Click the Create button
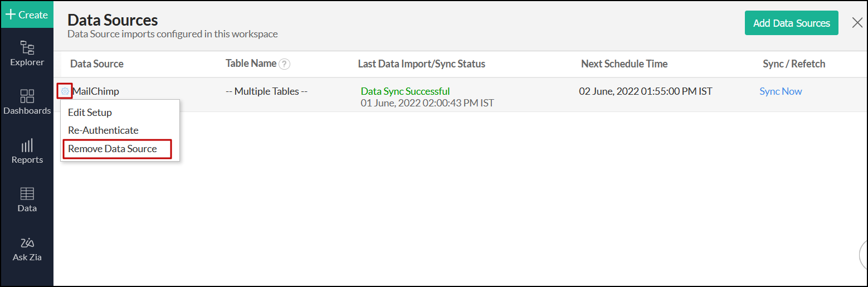The width and height of the screenshot is (868, 287). click(27, 15)
